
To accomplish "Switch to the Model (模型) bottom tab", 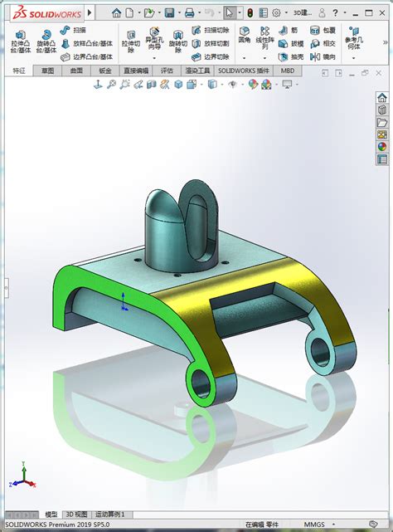I will pos(51,515).
